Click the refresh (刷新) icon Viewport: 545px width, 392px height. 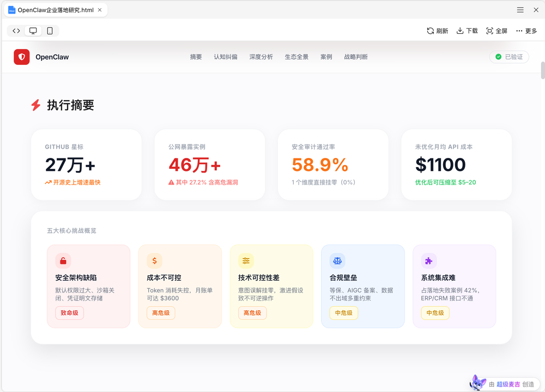click(x=430, y=30)
